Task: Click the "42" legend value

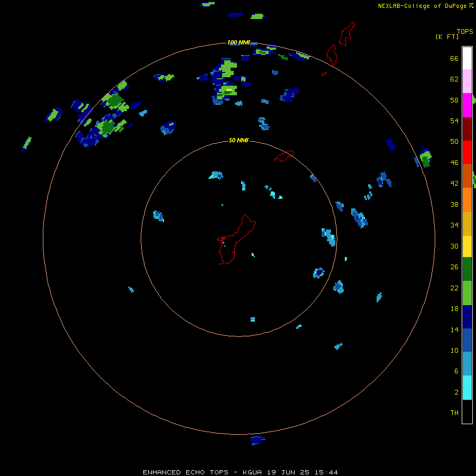Action: click(x=454, y=184)
